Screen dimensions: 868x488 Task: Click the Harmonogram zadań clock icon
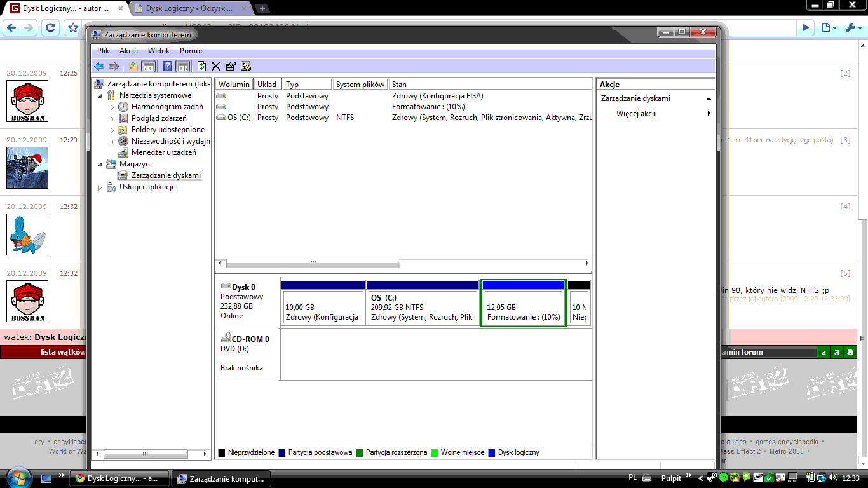[123, 107]
